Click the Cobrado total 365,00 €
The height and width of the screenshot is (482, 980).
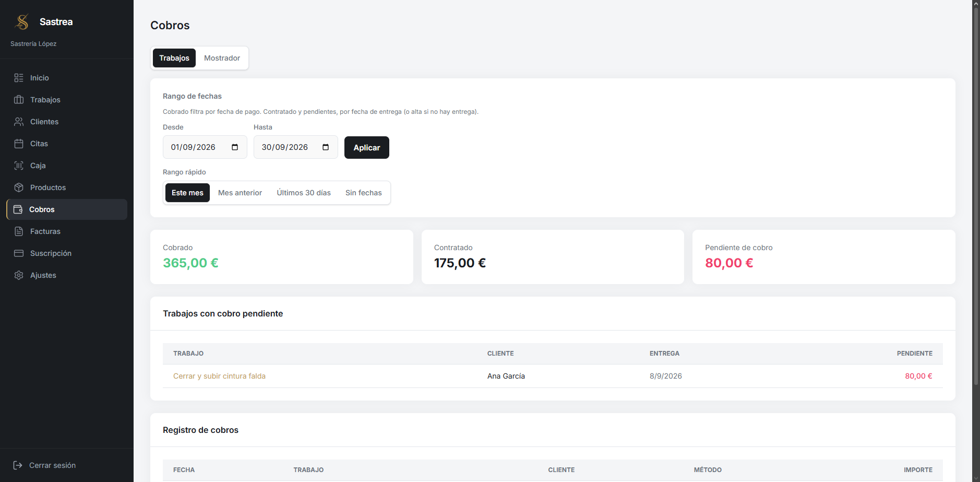pyautogui.click(x=190, y=263)
